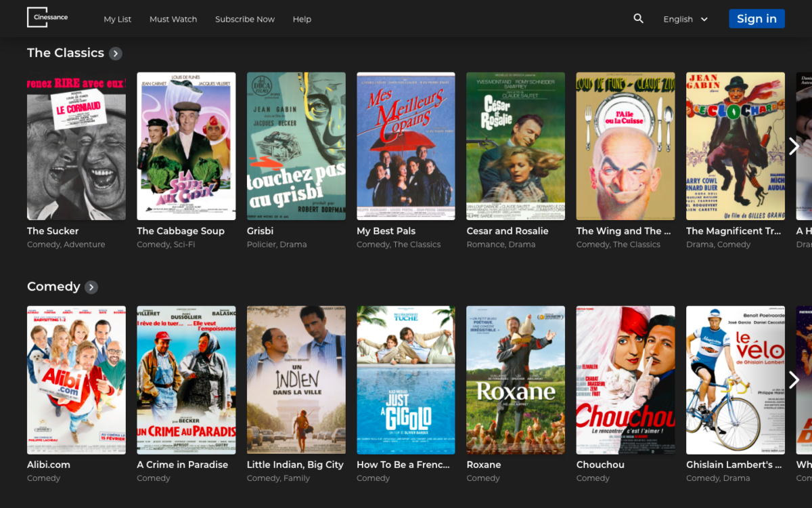Open the Chouchou poster

coord(626,380)
